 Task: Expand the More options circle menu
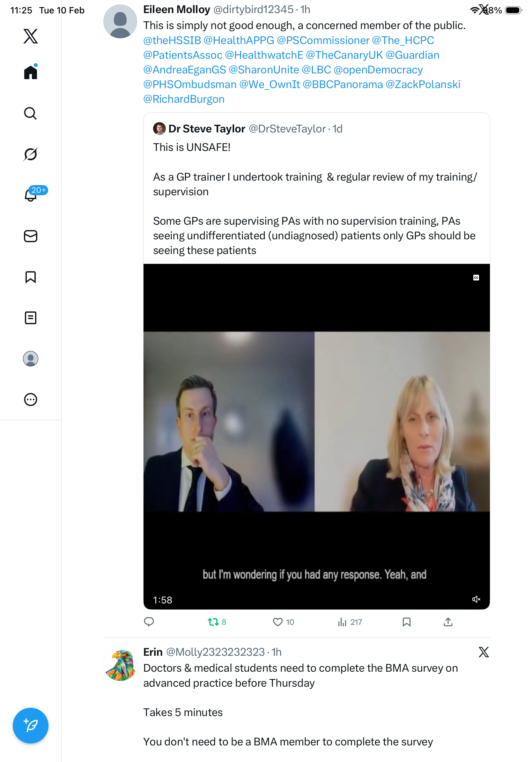(x=31, y=399)
